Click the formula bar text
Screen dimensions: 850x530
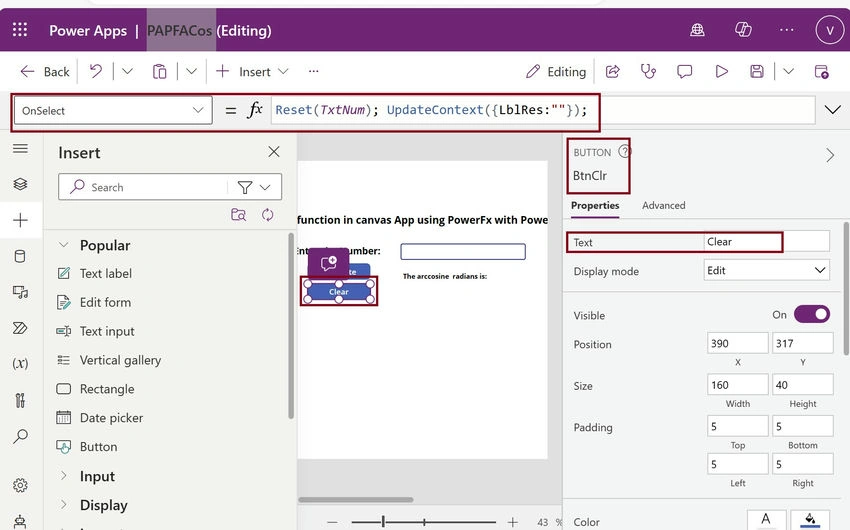(431, 110)
